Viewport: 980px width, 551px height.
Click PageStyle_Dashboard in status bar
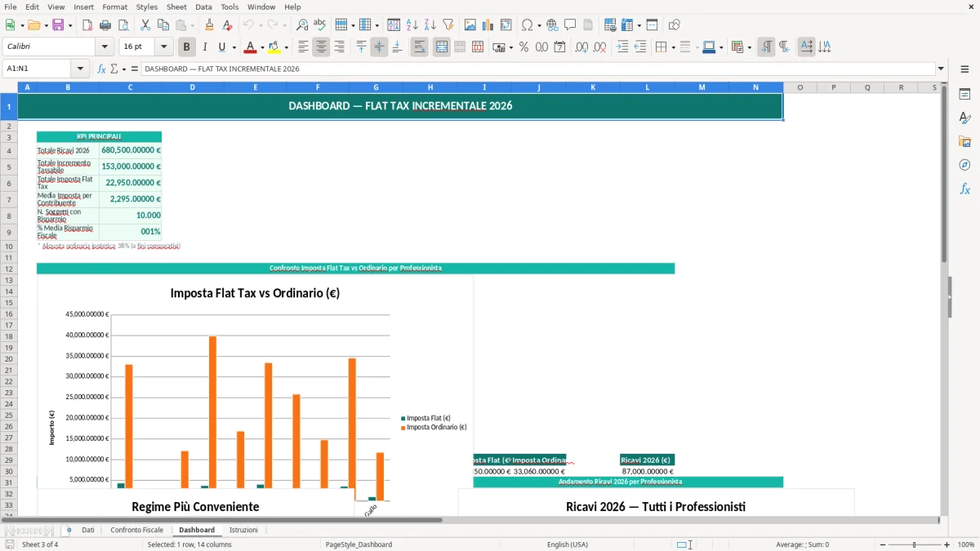[x=359, y=544]
